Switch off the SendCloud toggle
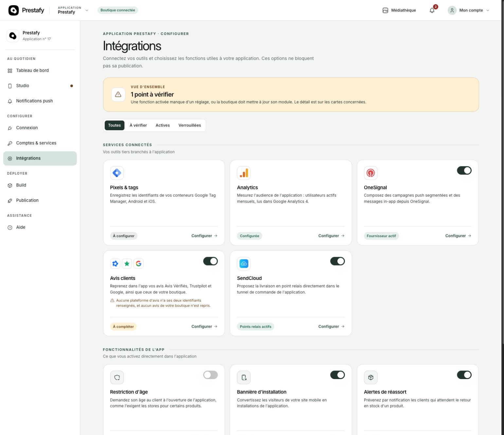 (x=337, y=261)
